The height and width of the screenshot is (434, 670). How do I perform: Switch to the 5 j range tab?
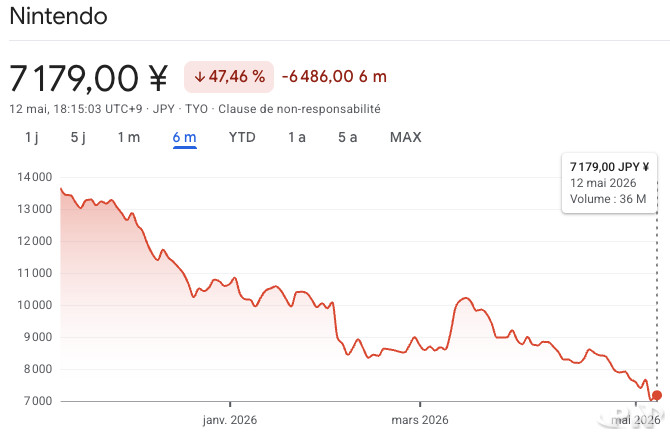(78, 138)
